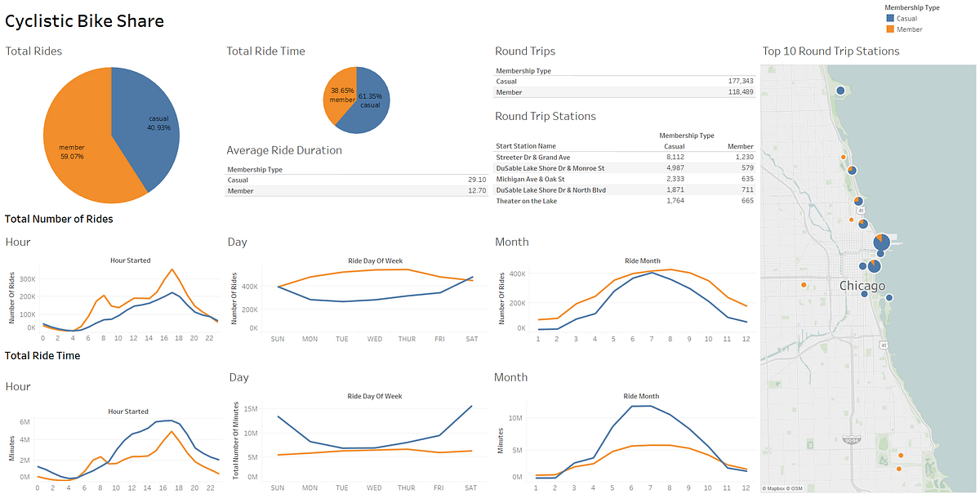Click the largest blue bubble on the Chicago map
This screenshot has width=980, height=494.
point(880,242)
